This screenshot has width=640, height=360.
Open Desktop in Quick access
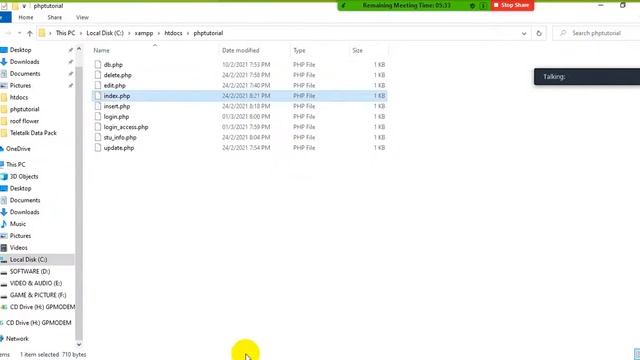pyautogui.click(x=20, y=50)
